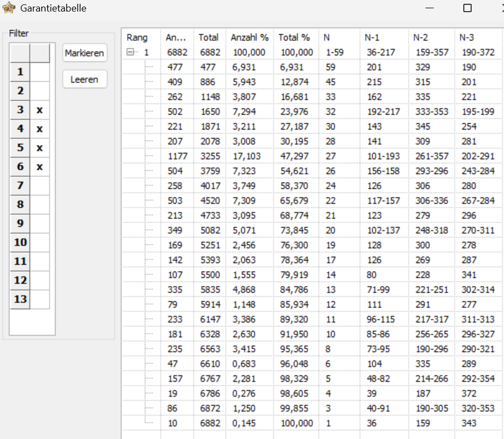
Task: Select the row with Total 886
Action: (x=312, y=82)
